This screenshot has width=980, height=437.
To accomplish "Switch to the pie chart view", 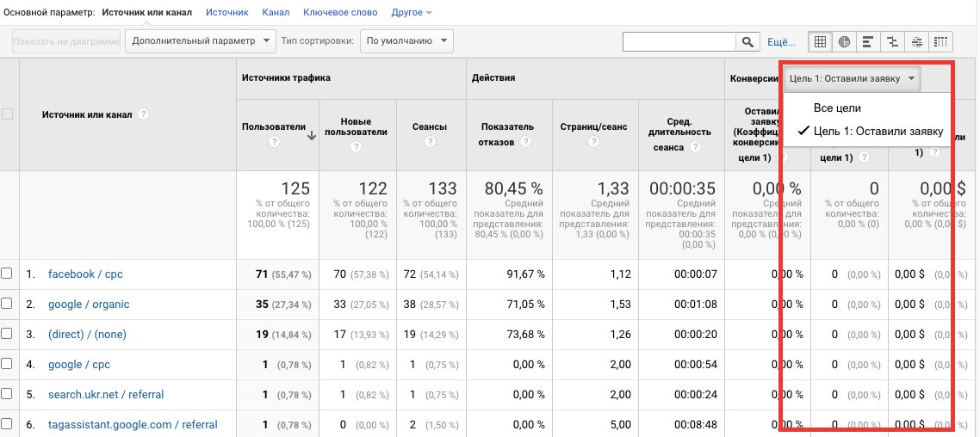I will coord(844,41).
